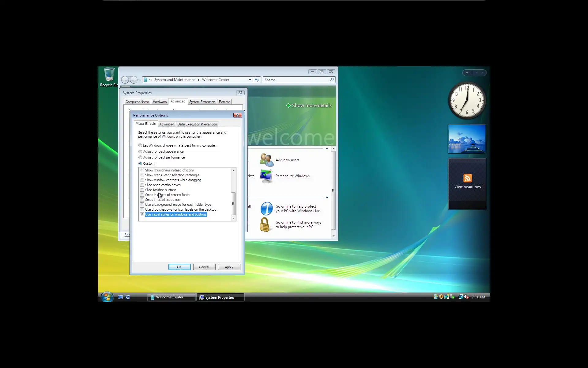Click the padlock protect your PC icon
Image resolution: width=588 pixels, height=368 pixels.
tap(265, 225)
